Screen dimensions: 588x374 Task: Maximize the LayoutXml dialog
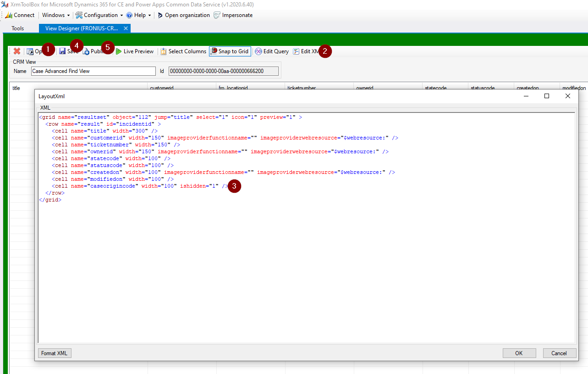[547, 96]
